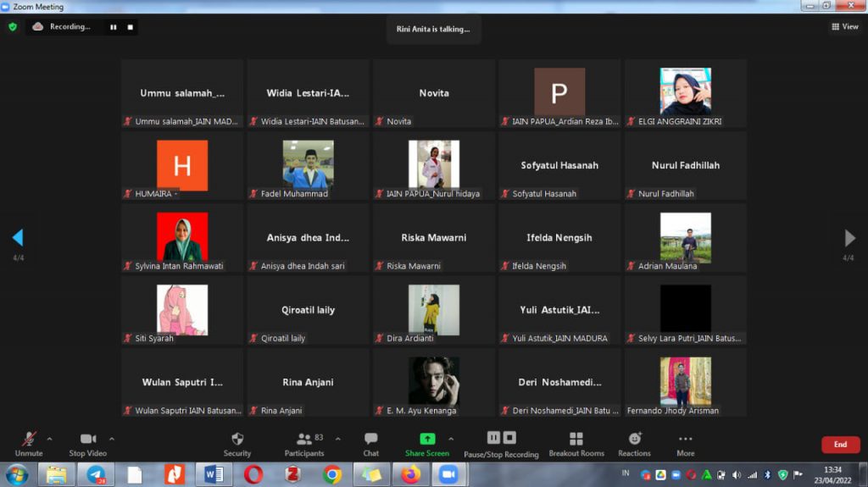Unmute the microphone

(x=29, y=443)
